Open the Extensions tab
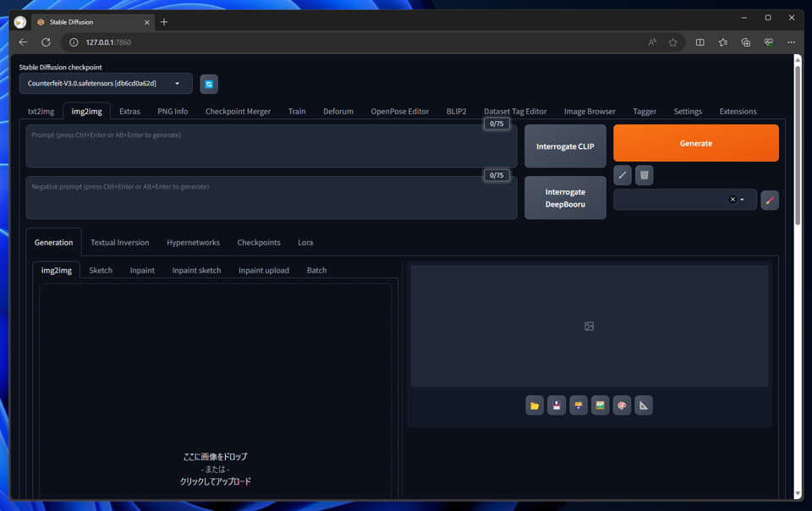Screen dimensions: 812x511 point(738,112)
